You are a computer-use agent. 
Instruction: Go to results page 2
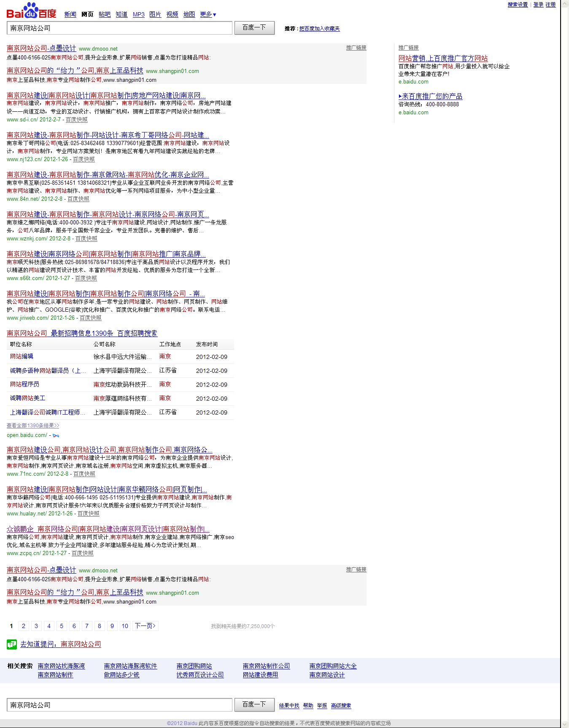(24, 626)
